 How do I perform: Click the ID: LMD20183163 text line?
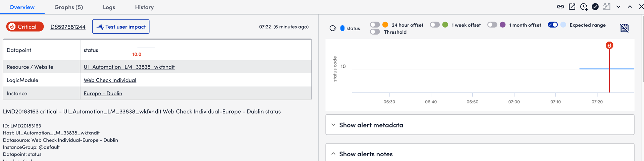coord(22,126)
